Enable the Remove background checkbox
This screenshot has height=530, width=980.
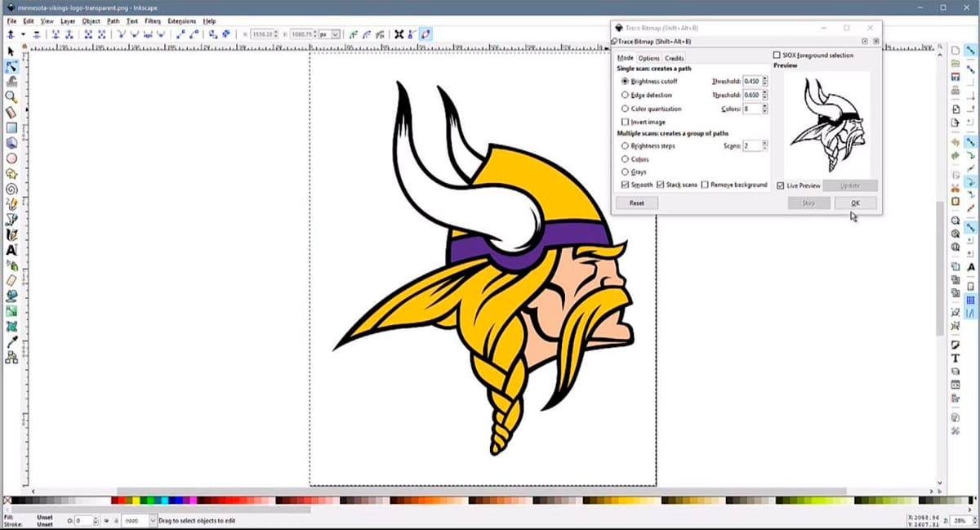[705, 185]
